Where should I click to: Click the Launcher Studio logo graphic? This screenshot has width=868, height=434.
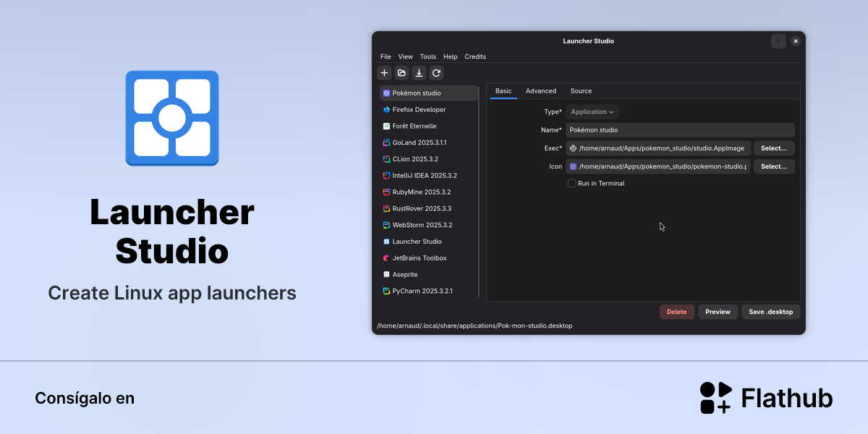[172, 118]
